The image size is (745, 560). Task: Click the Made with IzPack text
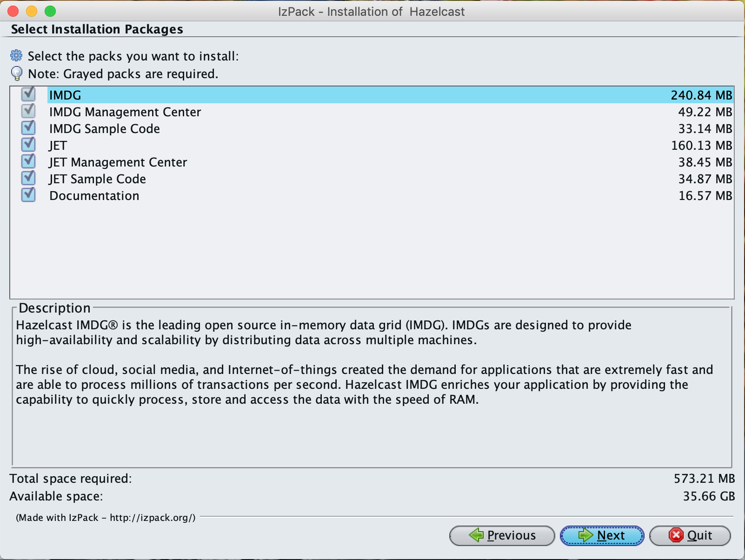click(106, 518)
